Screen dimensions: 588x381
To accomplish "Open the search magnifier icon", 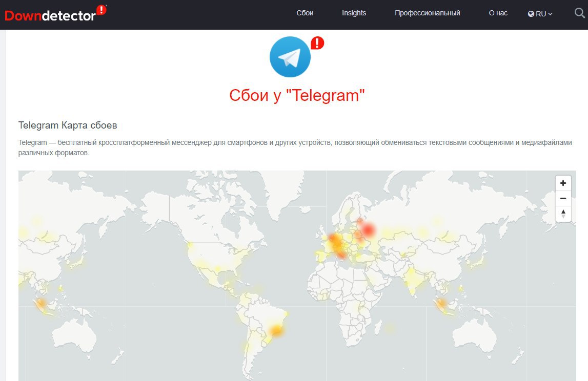I will click(579, 13).
